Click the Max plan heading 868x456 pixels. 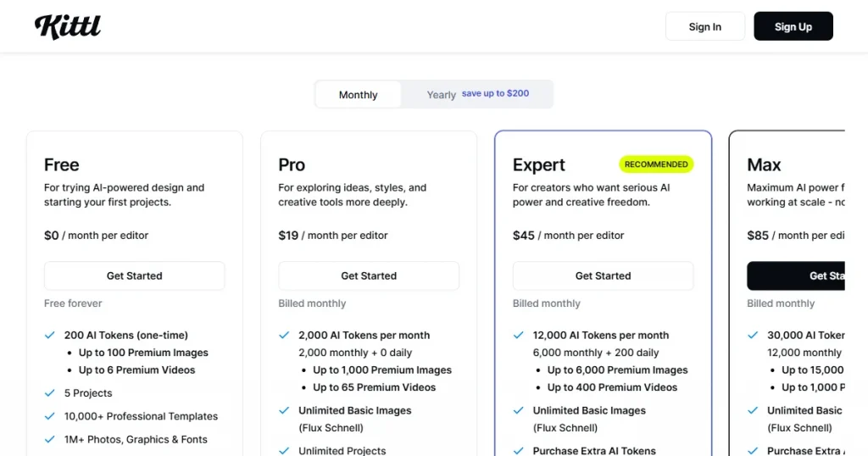[x=764, y=165]
